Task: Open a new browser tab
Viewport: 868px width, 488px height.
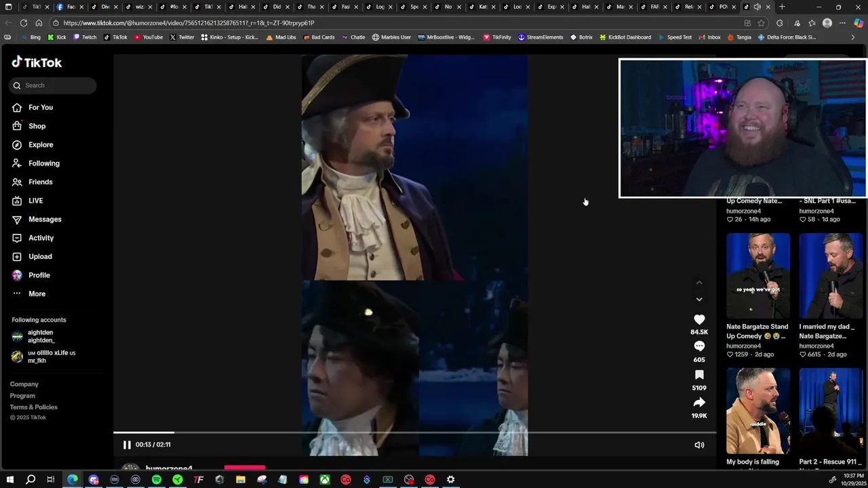Action: click(782, 7)
